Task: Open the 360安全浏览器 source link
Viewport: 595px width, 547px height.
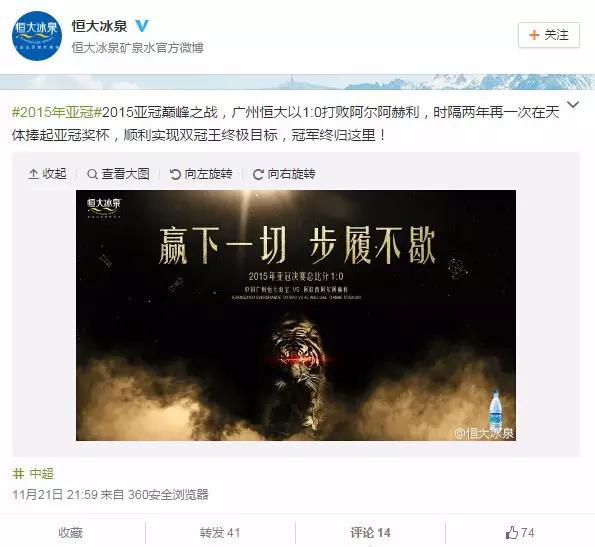Action: (x=168, y=494)
